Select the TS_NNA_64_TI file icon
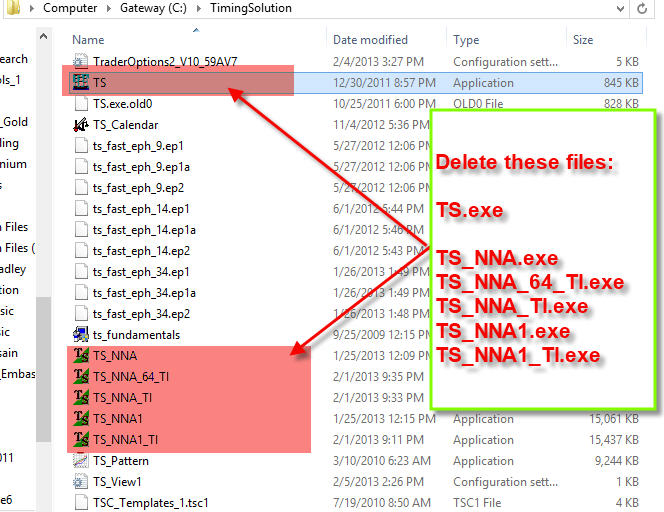This screenshot has width=664, height=512. [81, 377]
